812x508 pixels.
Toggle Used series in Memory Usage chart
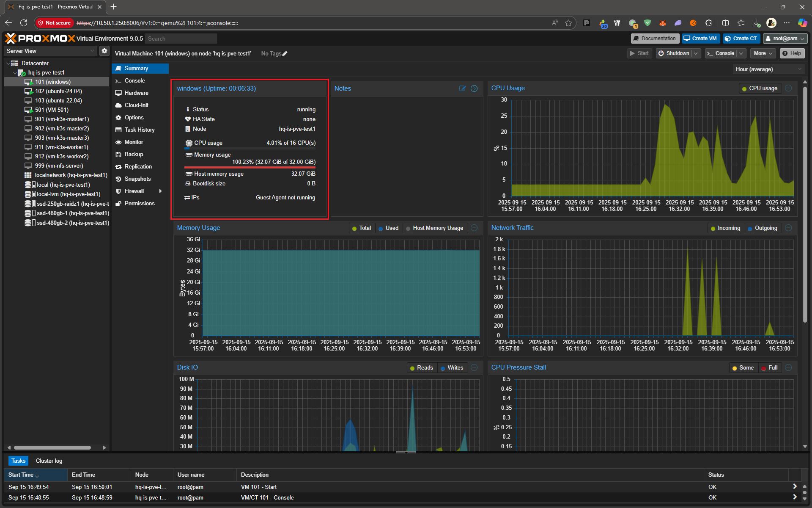point(388,228)
